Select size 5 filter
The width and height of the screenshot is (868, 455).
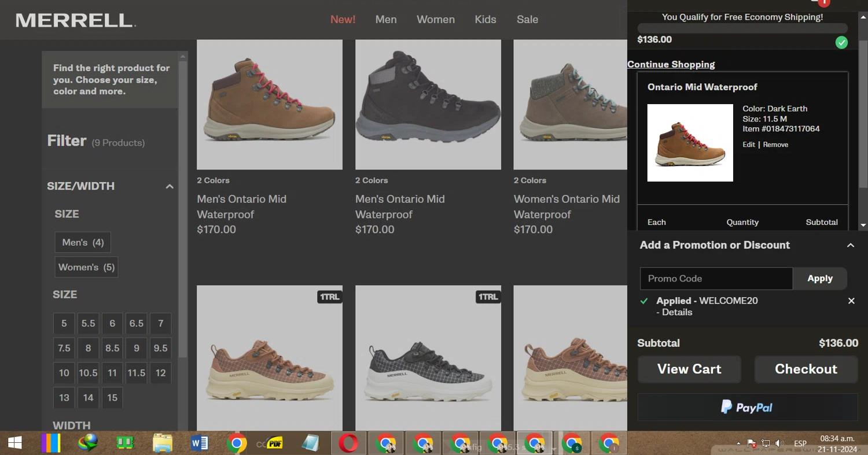point(64,324)
